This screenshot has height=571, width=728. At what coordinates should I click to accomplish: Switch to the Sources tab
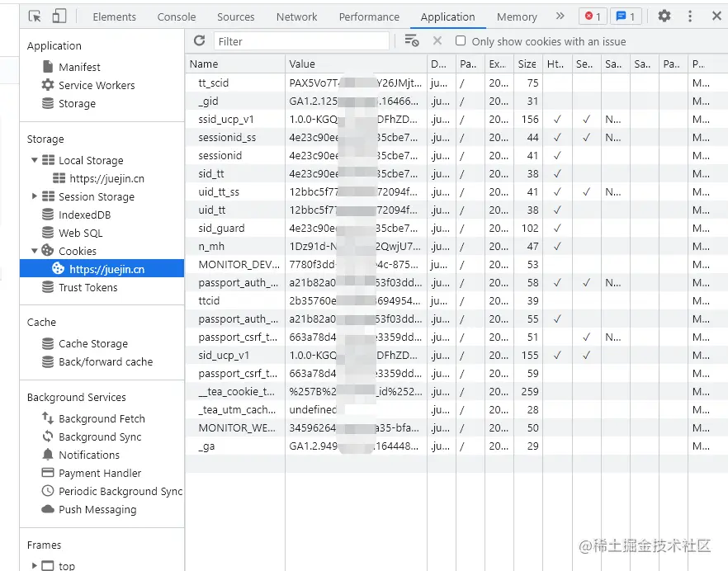pyautogui.click(x=236, y=17)
